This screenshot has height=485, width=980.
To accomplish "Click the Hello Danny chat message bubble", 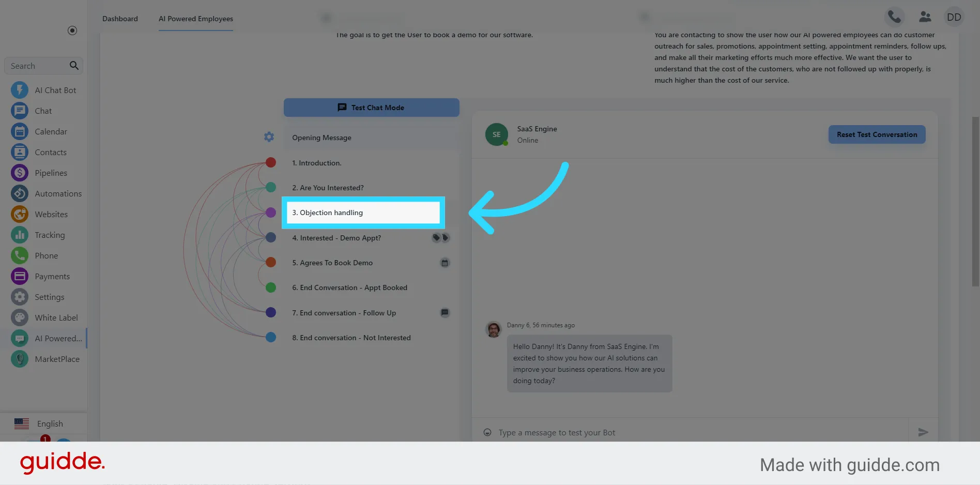I will [x=589, y=363].
